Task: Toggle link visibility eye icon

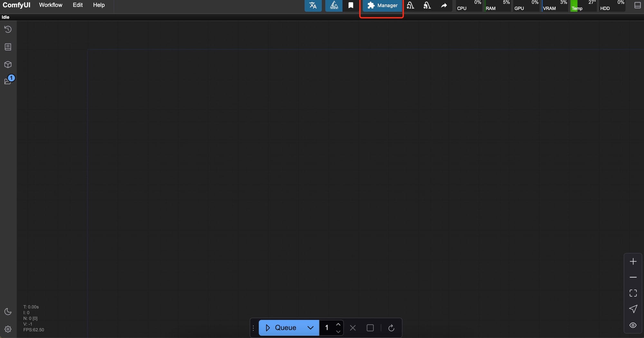Action: coord(633,325)
